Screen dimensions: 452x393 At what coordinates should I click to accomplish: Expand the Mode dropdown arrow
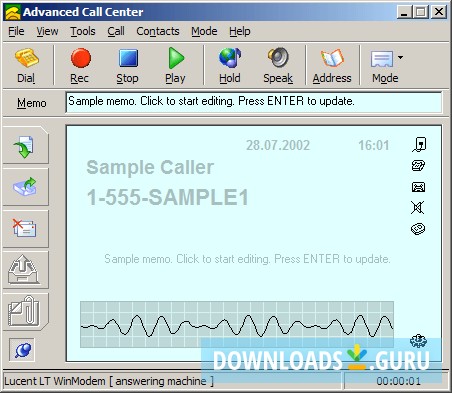coord(400,57)
